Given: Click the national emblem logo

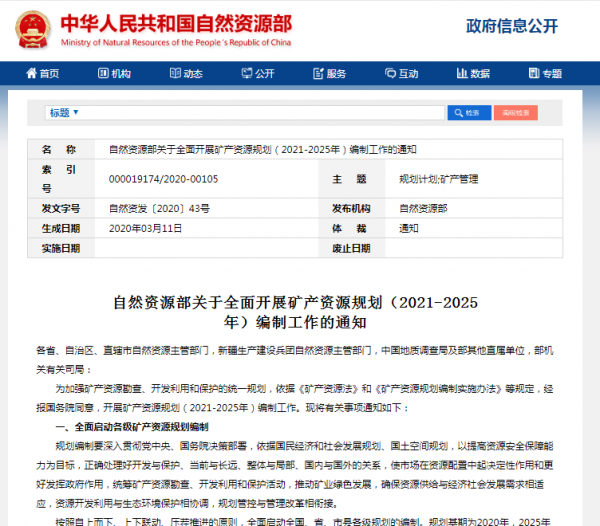Looking at the screenshot, I should pyautogui.click(x=31, y=26).
